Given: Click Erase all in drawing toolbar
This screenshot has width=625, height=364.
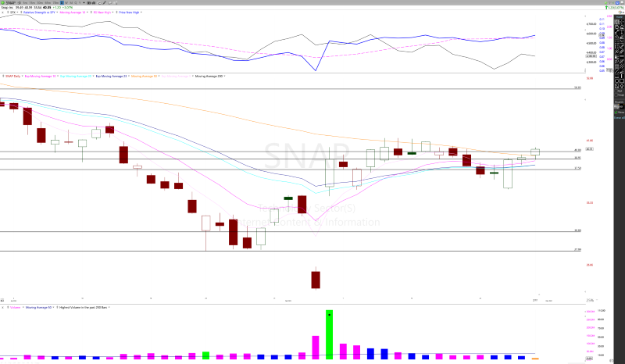Looking at the screenshot, I should (x=620, y=118).
